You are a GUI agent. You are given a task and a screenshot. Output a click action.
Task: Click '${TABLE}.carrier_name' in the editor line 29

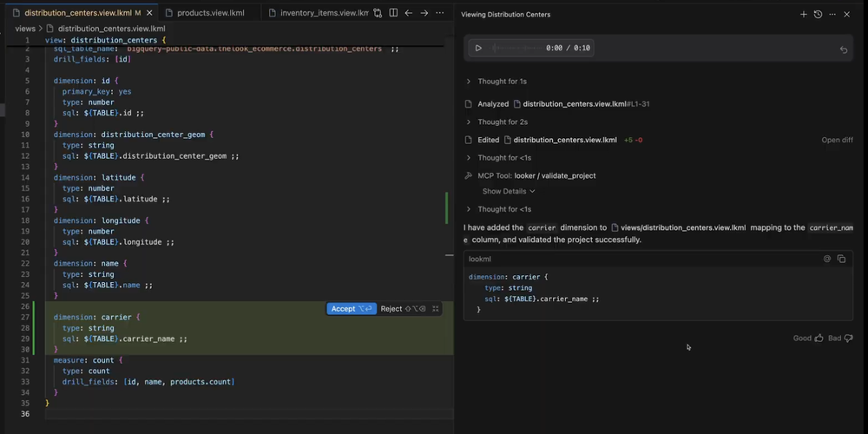click(x=129, y=339)
